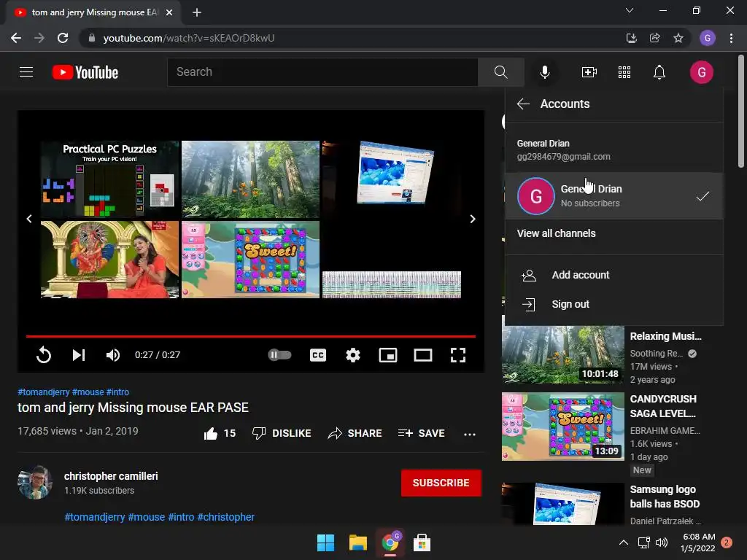Install app icon in address bar

(631, 38)
